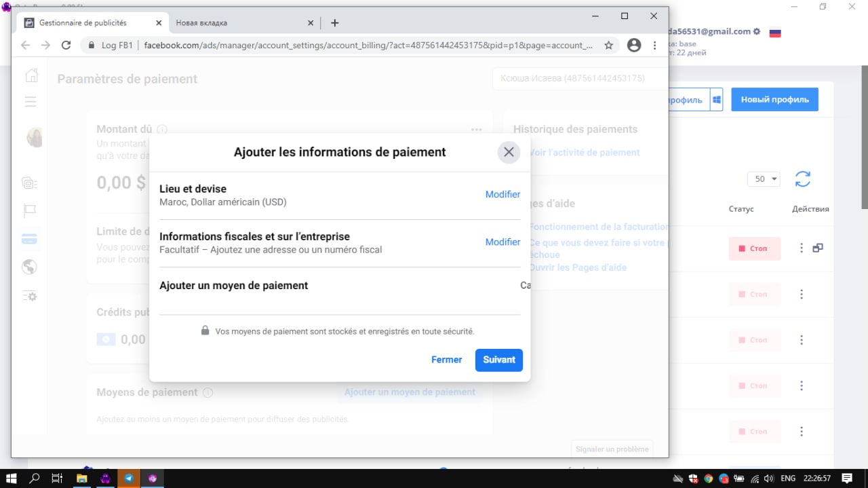Click info icon next to Moyens de paiement
Viewport: 868px width, 488px height.
[208, 392]
